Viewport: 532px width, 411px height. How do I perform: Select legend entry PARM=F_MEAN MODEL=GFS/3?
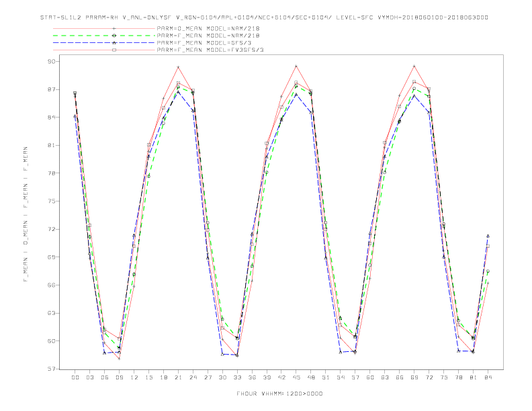tap(204, 43)
